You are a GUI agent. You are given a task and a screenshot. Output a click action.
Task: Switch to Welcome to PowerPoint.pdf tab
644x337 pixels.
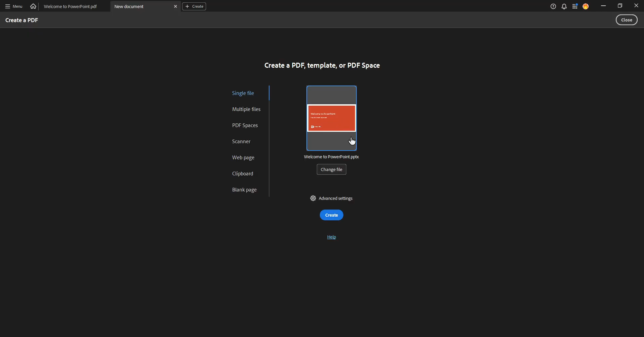pyautogui.click(x=70, y=6)
